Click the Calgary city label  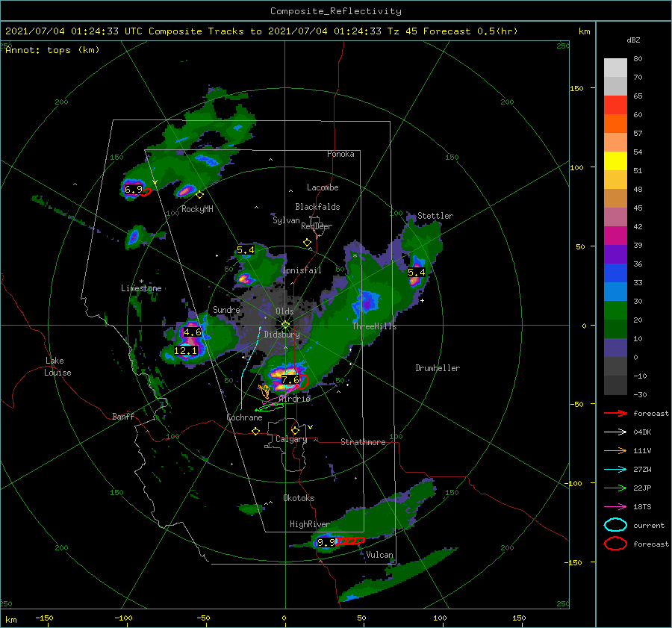[291, 439]
